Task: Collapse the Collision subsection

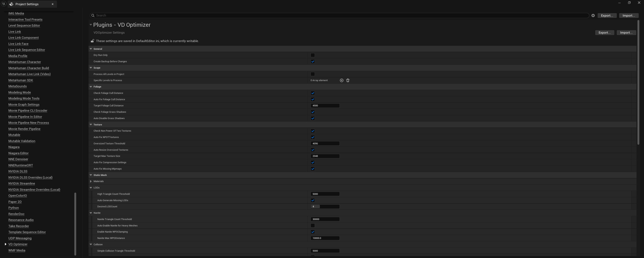Action: (x=91, y=244)
